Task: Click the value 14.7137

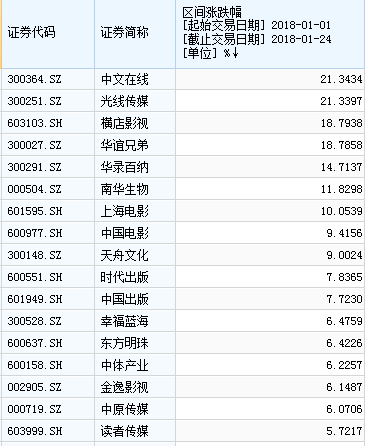Action: [341, 167]
